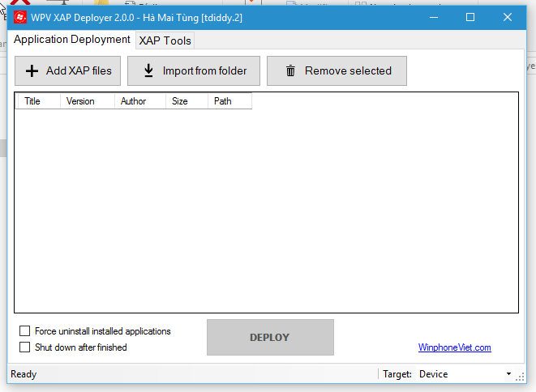Close the WPV XAP Deployer window
The height and width of the screenshot is (392, 536).
coord(508,18)
